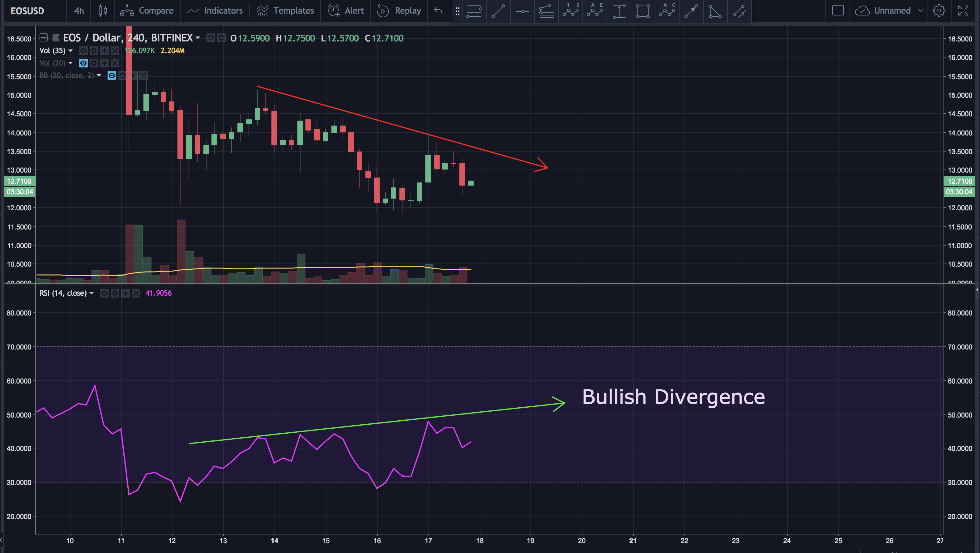Select the ABCDE triangle wave tool
The image size is (980, 553).
(595, 11)
